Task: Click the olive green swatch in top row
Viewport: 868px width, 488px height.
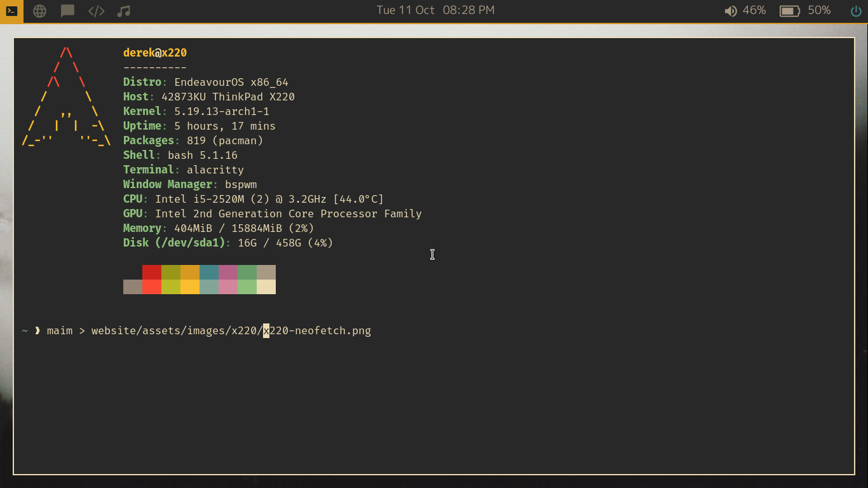Action: [171, 272]
